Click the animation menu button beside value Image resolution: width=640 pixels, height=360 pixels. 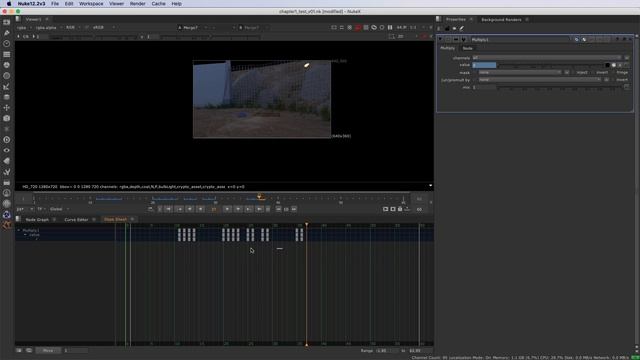[x=626, y=65]
